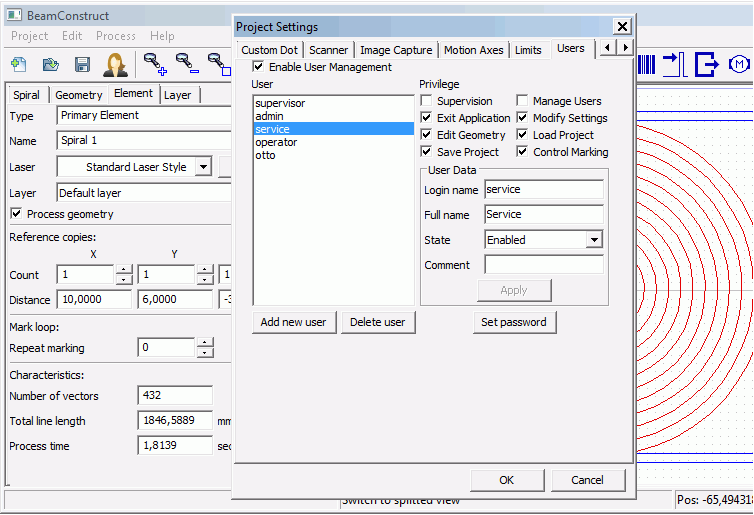Click the motor (M) icon
The width and height of the screenshot is (754, 515).
[740, 64]
